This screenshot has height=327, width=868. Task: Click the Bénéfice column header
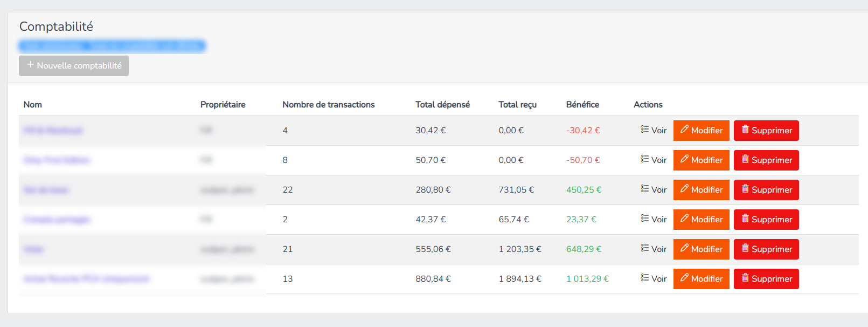[x=582, y=105]
